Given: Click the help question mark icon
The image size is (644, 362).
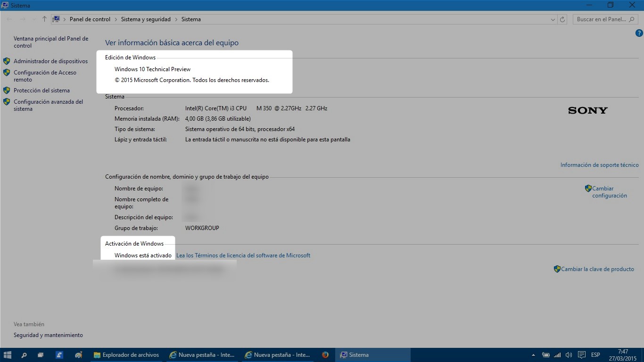Looking at the screenshot, I should point(639,33).
